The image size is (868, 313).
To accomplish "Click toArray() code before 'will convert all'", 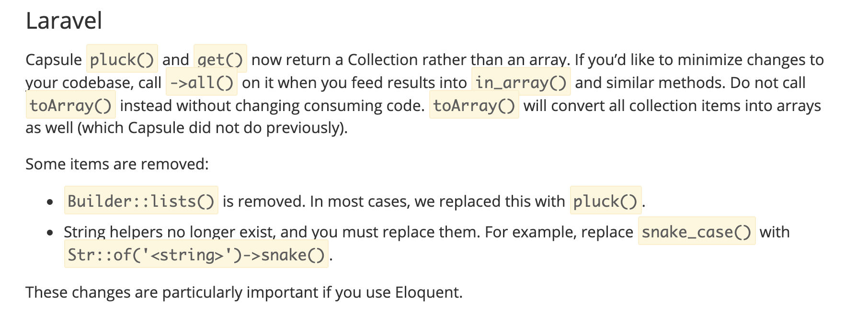I will pyautogui.click(x=474, y=105).
